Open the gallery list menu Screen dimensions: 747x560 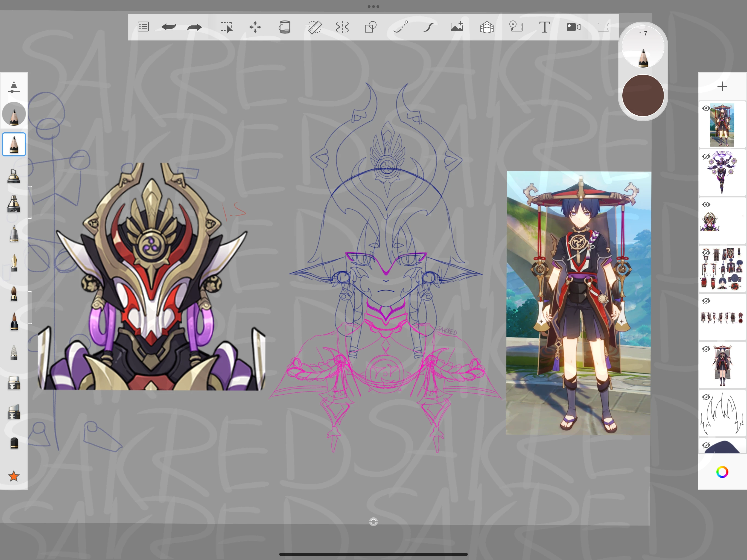(x=143, y=27)
